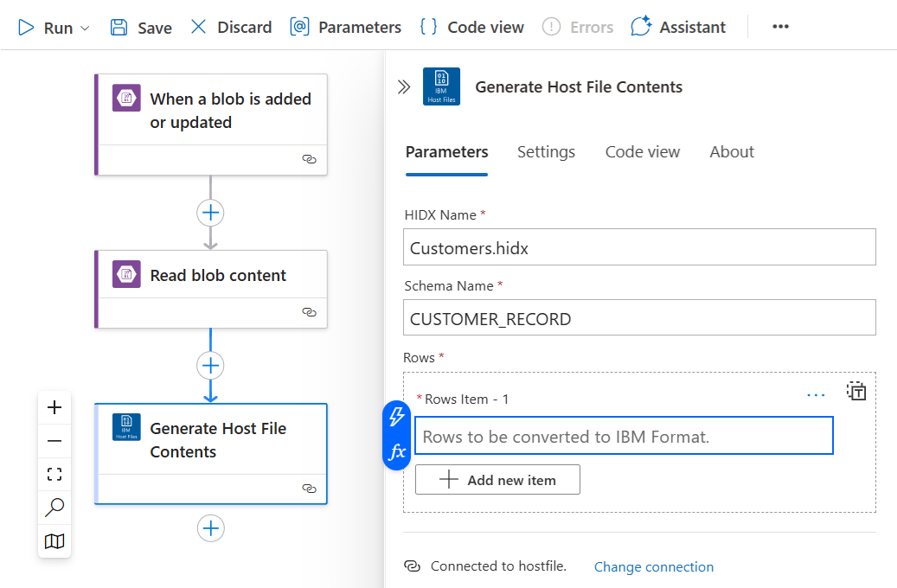Zoom out on the designer canvas
Screen dimensions: 897x588
click(x=54, y=441)
